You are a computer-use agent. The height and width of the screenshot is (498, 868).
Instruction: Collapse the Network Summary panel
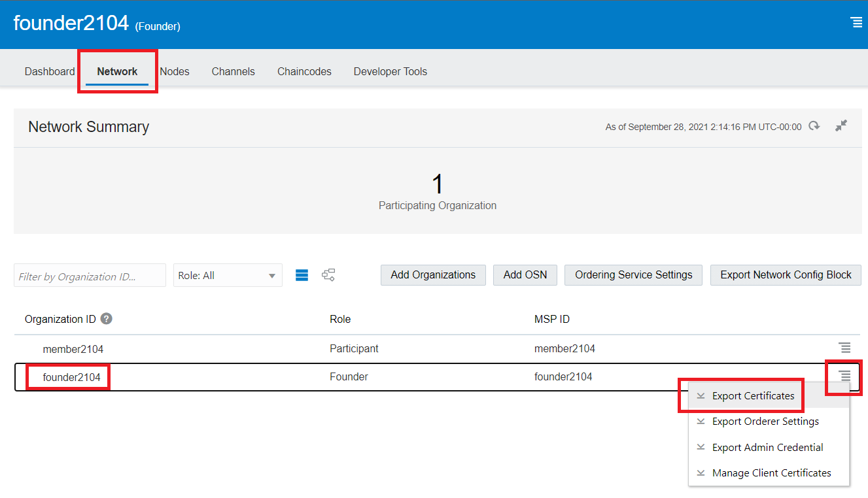tap(841, 126)
